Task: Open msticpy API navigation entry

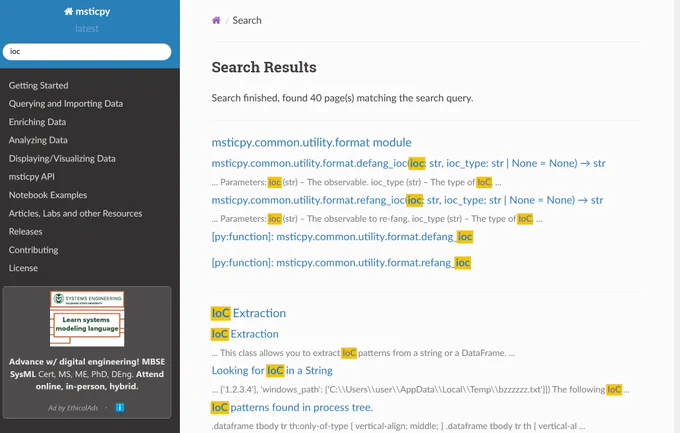Action: (32, 177)
